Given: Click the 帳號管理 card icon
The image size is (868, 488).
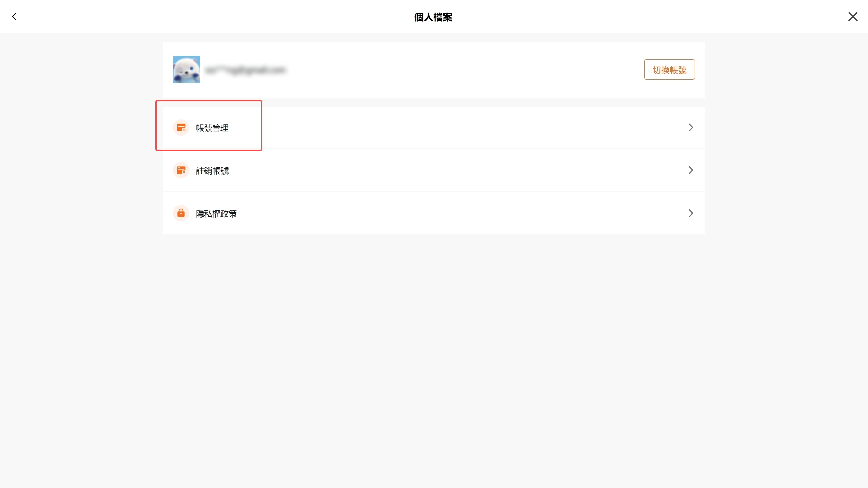Looking at the screenshot, I should 181,128.
